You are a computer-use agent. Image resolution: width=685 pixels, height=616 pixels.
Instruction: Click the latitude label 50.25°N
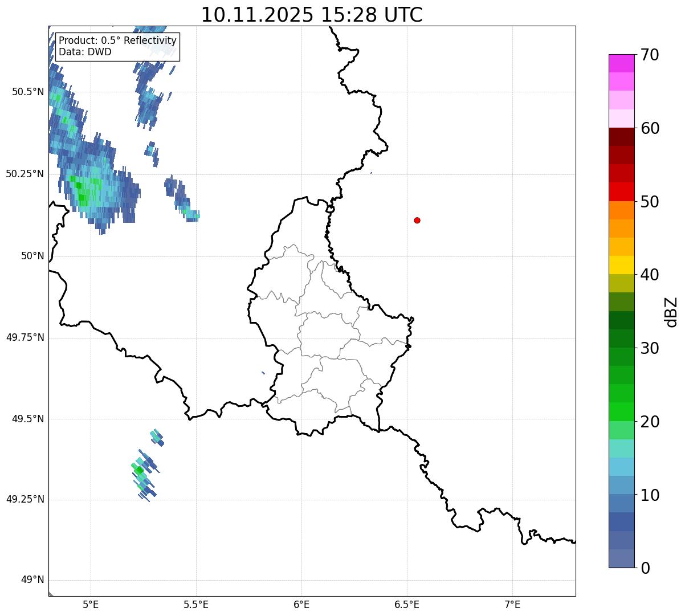click(25, 174)
